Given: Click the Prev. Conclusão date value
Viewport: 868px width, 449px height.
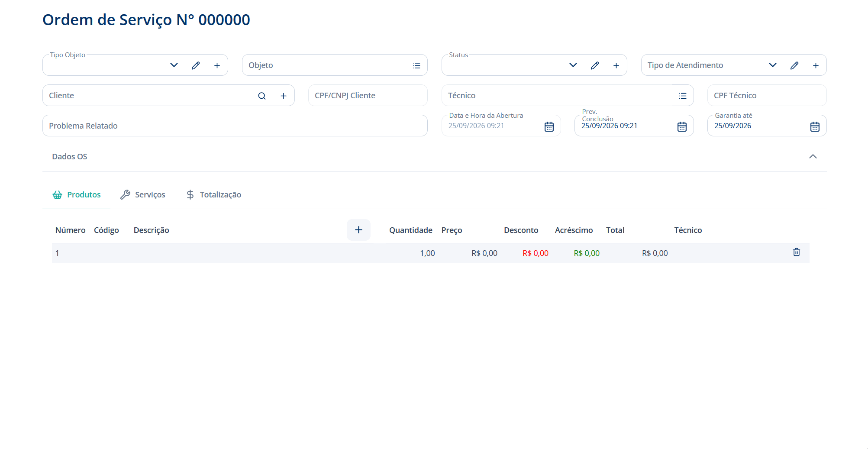Looking at the screenshot, I should [x=609, y=126].
